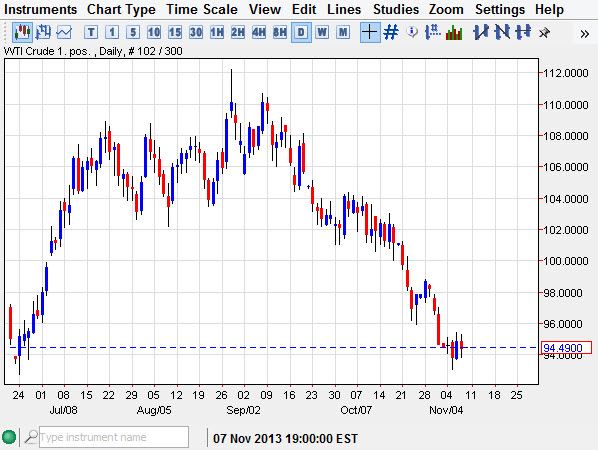
Task: Select the Weekly (W) time scale
Action: point(322,32)
